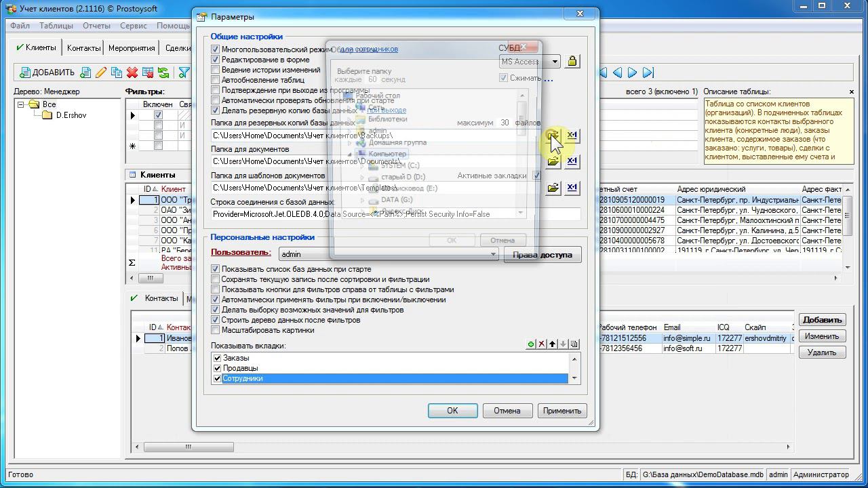Click the main window horizontal scrollbar thumb
Screen dimensions: 868x488
189,447
